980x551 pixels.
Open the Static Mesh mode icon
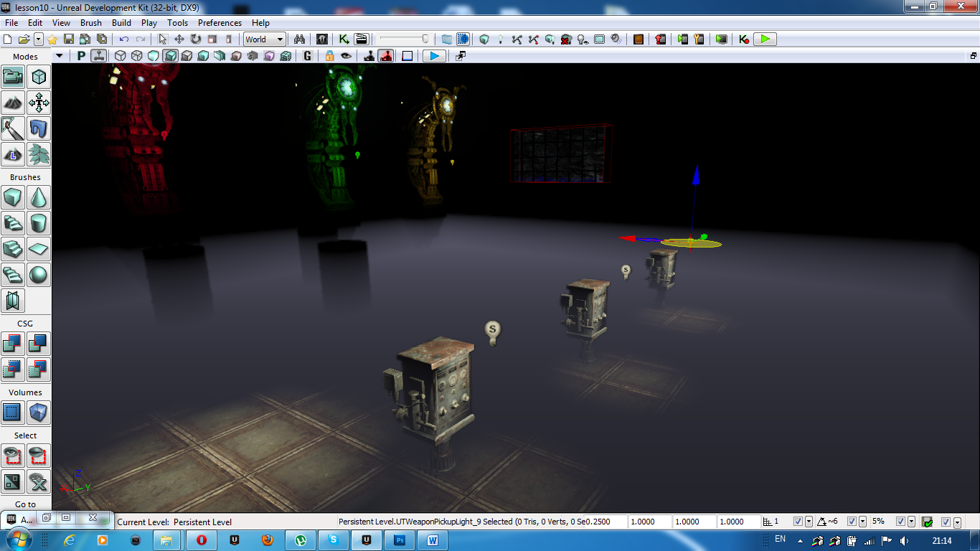pos(39,128)
